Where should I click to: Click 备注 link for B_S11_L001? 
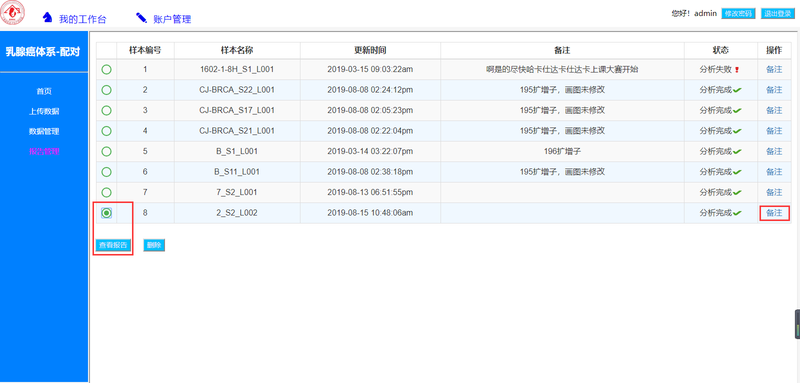(774, 172)
